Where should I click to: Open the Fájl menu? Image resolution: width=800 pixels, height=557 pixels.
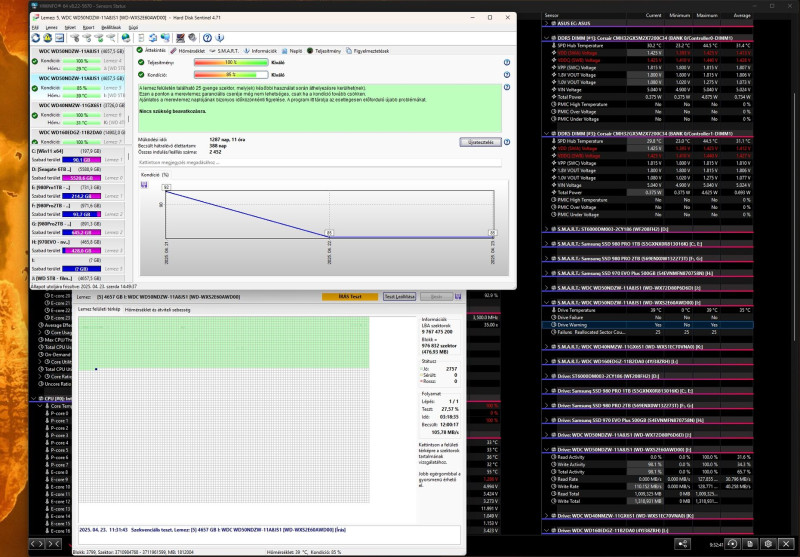tap(35, 28)
